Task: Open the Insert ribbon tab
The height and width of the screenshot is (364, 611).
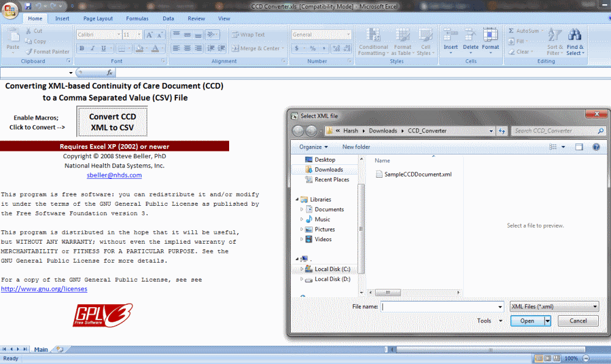Action: tap(62, 18)
